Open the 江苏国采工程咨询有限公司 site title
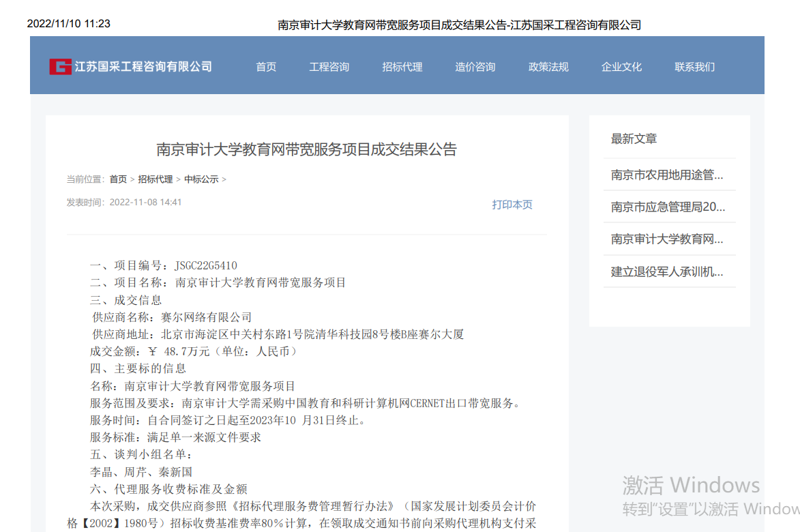Image resolution: width=800 pixels, height=532 pixels. [143, 67]
